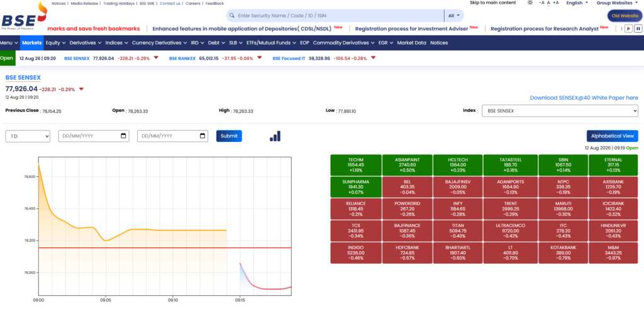Decrease font size with -A
Image resolution: width=644 pixels, height=309 pixels.
[x=541, y=3]
